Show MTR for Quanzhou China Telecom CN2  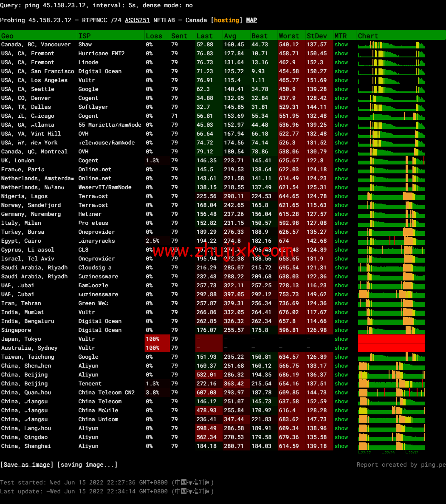(x=341, y=393)
